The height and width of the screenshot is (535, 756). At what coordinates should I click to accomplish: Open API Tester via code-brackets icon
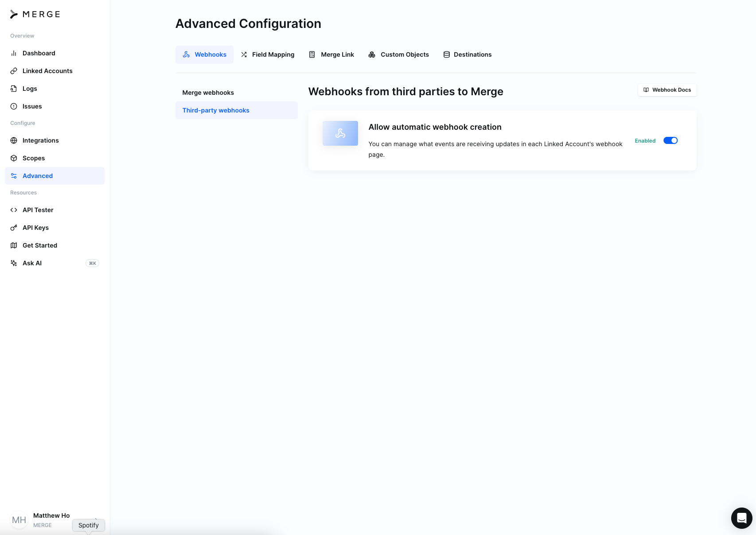click(14, 210)
